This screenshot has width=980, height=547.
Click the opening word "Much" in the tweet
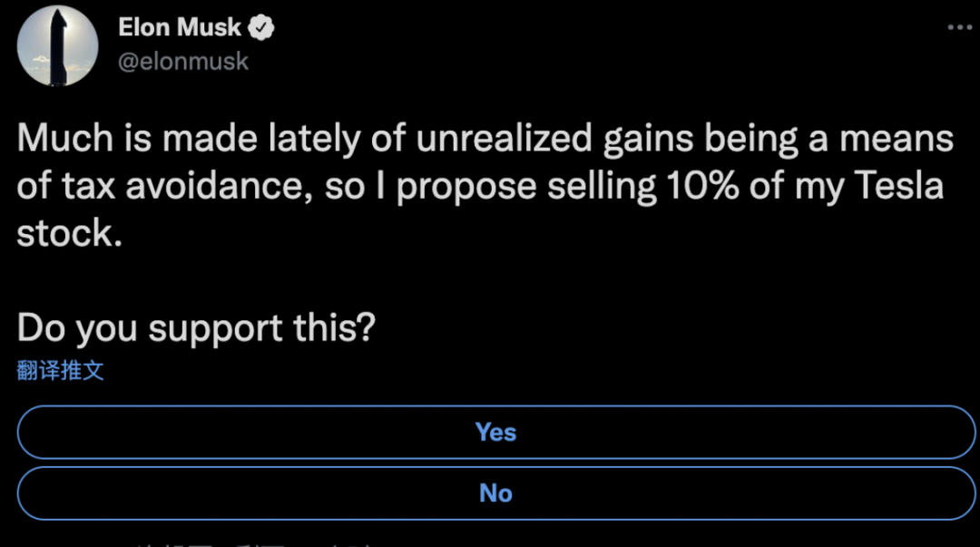tap(64, 139)
